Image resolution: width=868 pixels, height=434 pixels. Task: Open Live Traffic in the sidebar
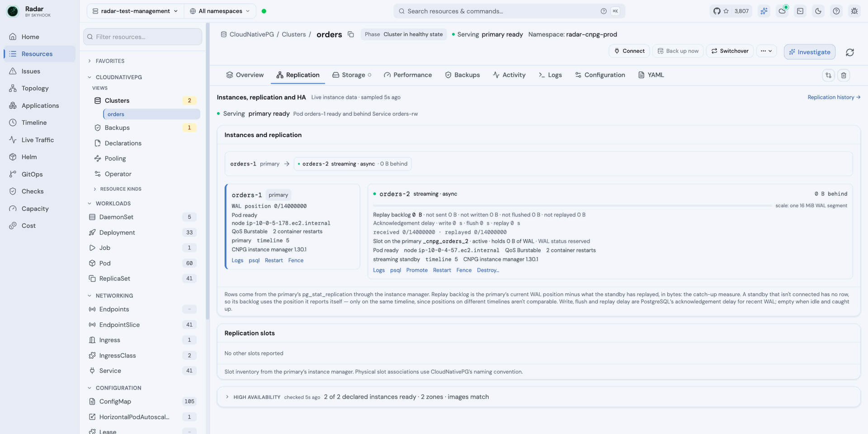[39, 140]
